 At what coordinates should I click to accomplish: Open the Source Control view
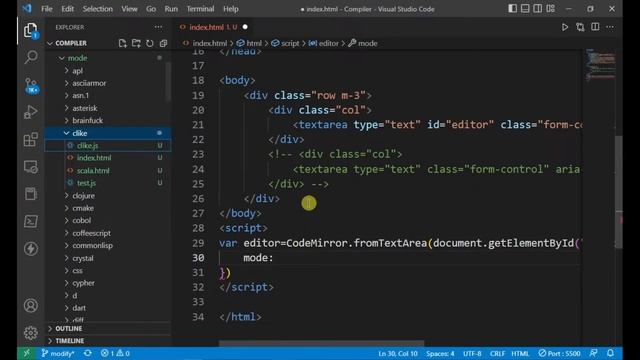pyautogui.click(x=31, y=85)
